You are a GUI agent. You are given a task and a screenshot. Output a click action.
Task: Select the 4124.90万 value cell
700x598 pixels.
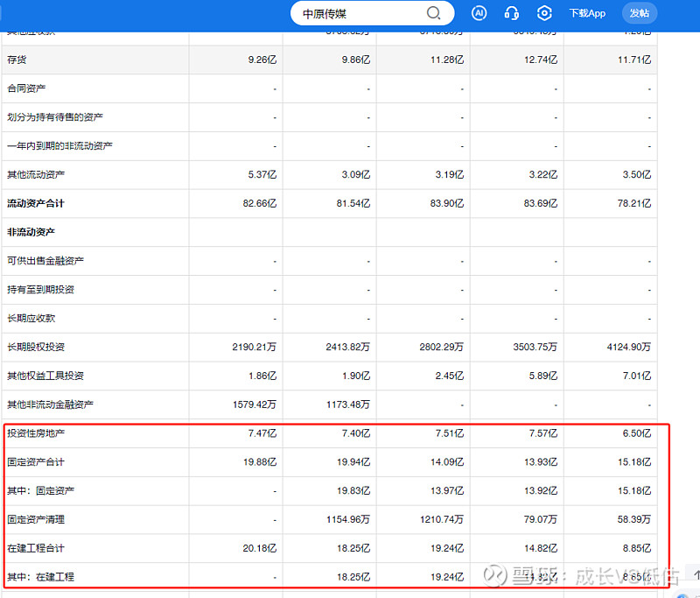pos(629,347)
